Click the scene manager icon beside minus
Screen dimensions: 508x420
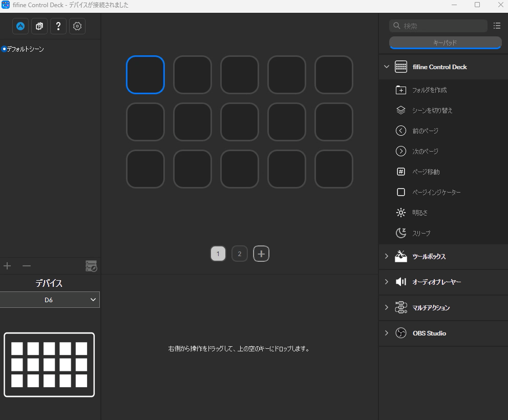click(x=91, y=266)
